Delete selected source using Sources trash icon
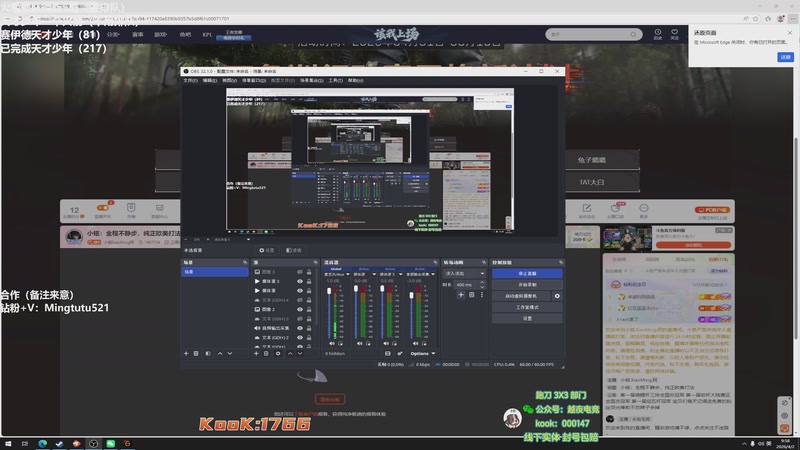The height and width of the screenshot is (450, 800). 266,353
